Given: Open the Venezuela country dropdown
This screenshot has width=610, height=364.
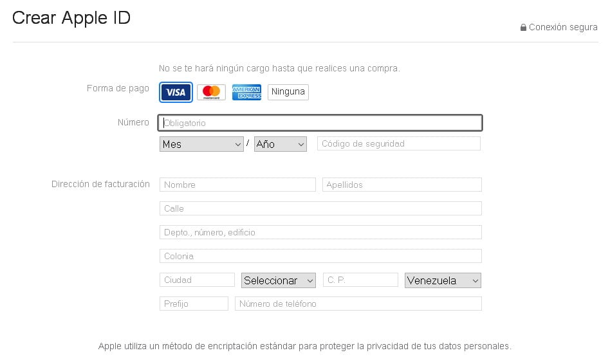Looking at the screenshot, I should (443, 280).
